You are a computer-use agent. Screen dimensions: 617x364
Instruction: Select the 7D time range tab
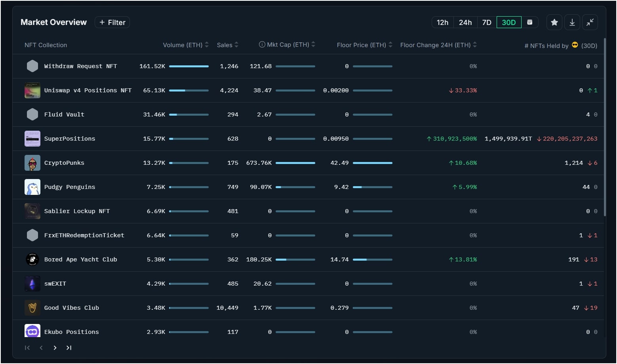(487, 22)
